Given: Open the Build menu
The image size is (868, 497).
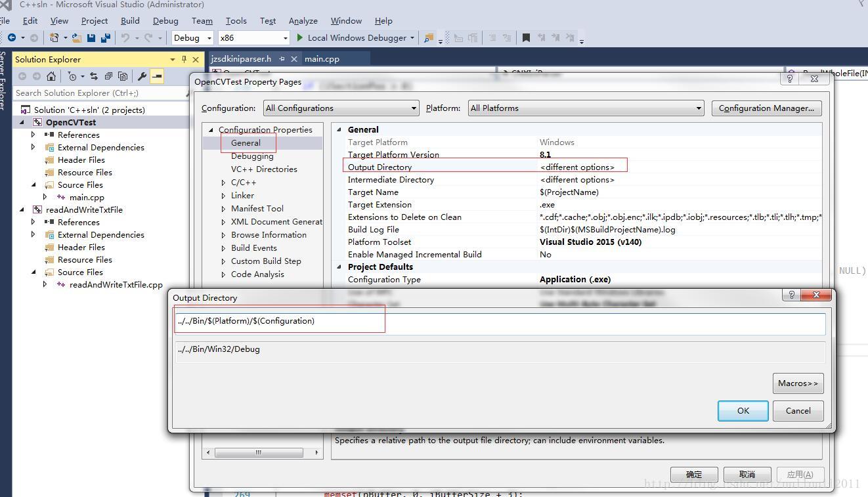Looking at the screenshot, I should (130, 20).
